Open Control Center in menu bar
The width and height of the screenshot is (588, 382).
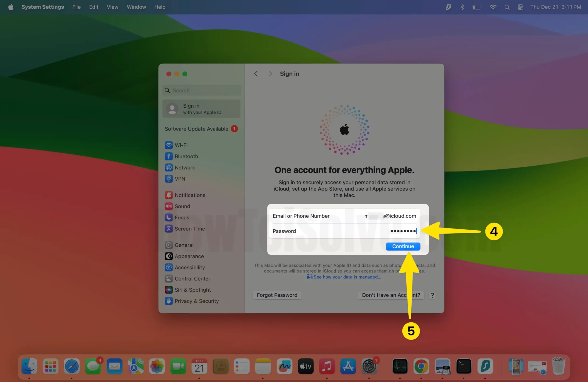520,7
